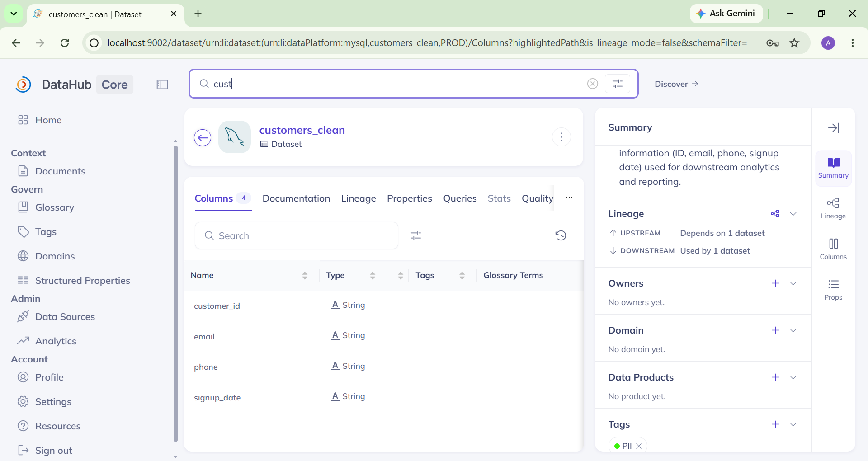This screenshot has height=461, width=868.
Task: Remove the PII tag
Action: [639, 446]
